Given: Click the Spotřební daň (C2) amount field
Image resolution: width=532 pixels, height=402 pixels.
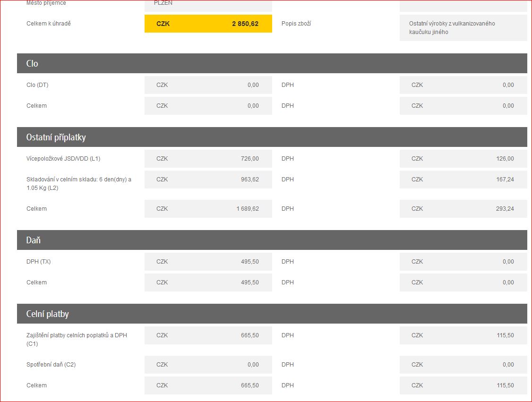Looking at the screenshot, I should click(x=208, y=365).
